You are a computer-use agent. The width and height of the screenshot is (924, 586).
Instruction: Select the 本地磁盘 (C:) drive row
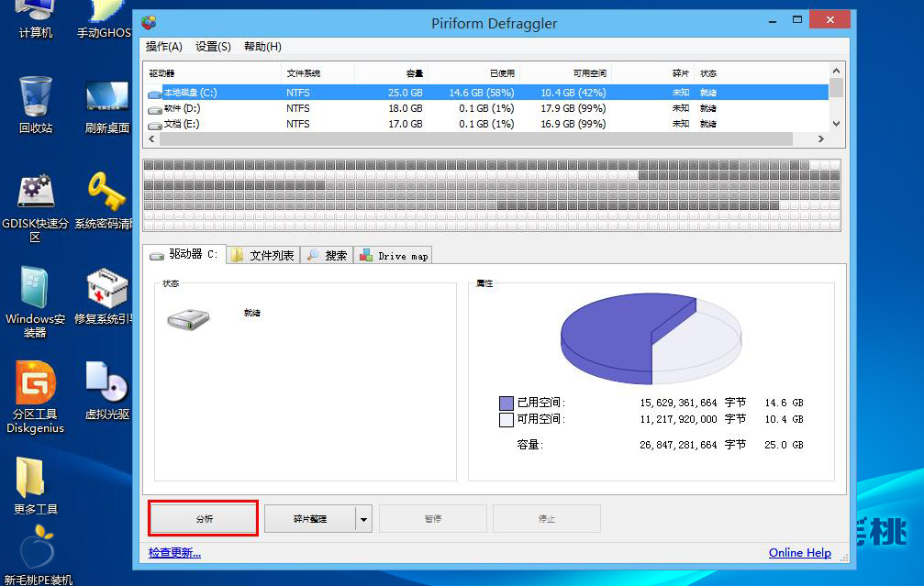(x=486, y=93)
